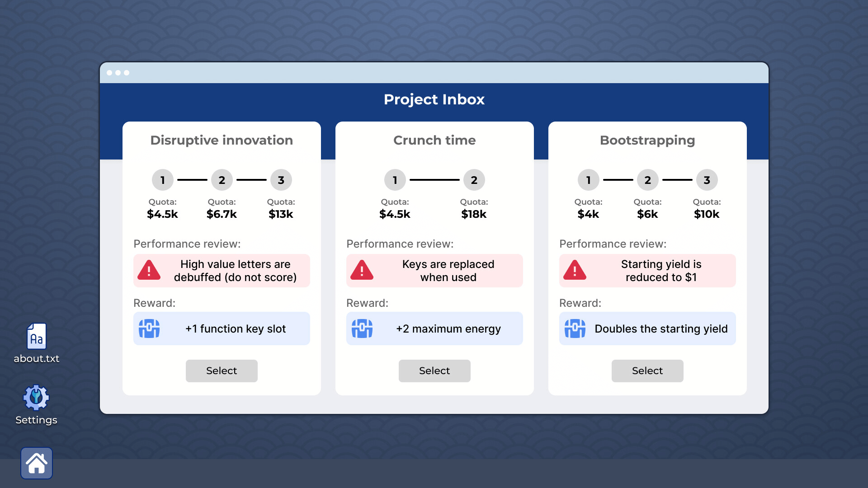Click stage 2 marker of Crunch time
The image size is (868, 488).
tap(474, 180)
